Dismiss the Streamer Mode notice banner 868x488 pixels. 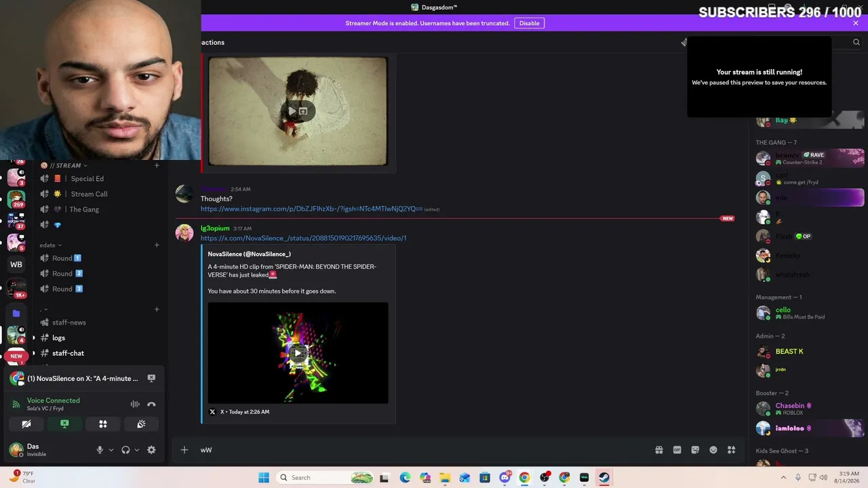coord(856,23)
